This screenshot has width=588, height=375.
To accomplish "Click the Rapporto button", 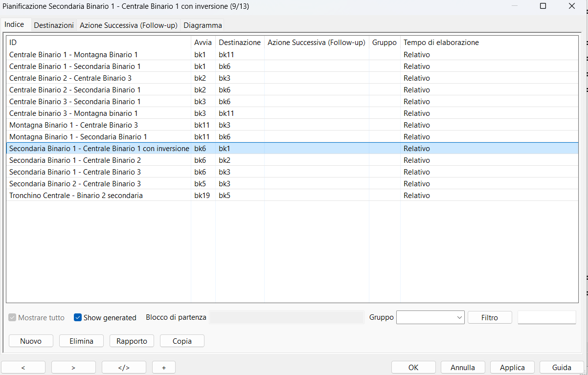I will coord(132,341).
